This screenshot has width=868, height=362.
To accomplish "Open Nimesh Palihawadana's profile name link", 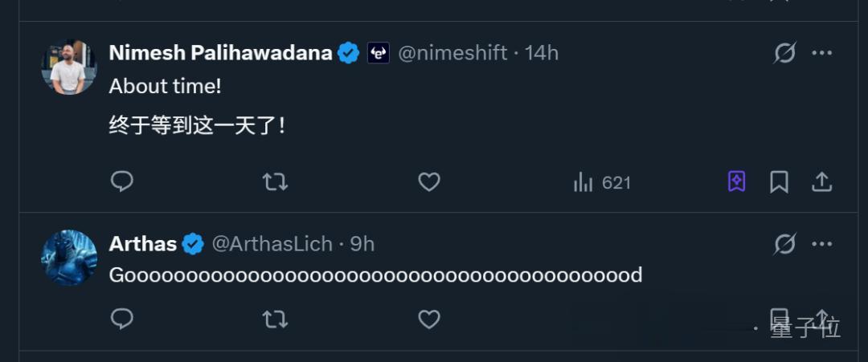I will click(220, 53).
